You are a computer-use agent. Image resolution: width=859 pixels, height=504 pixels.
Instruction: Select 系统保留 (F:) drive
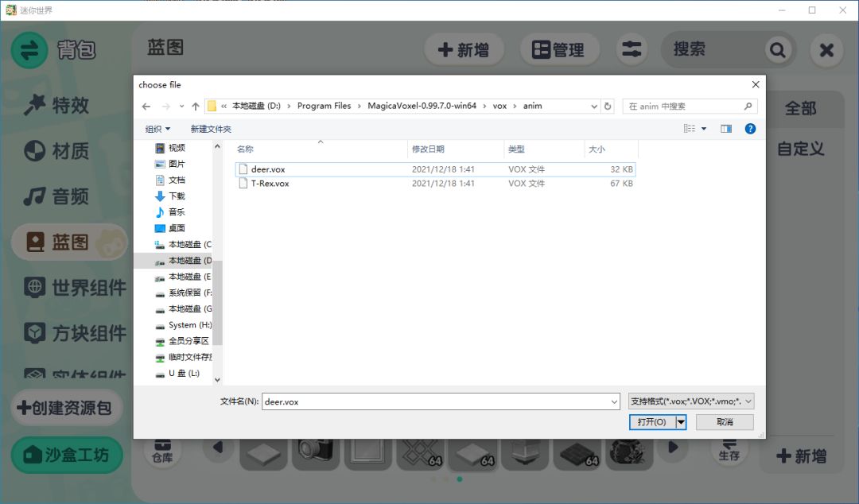point(183,293)
